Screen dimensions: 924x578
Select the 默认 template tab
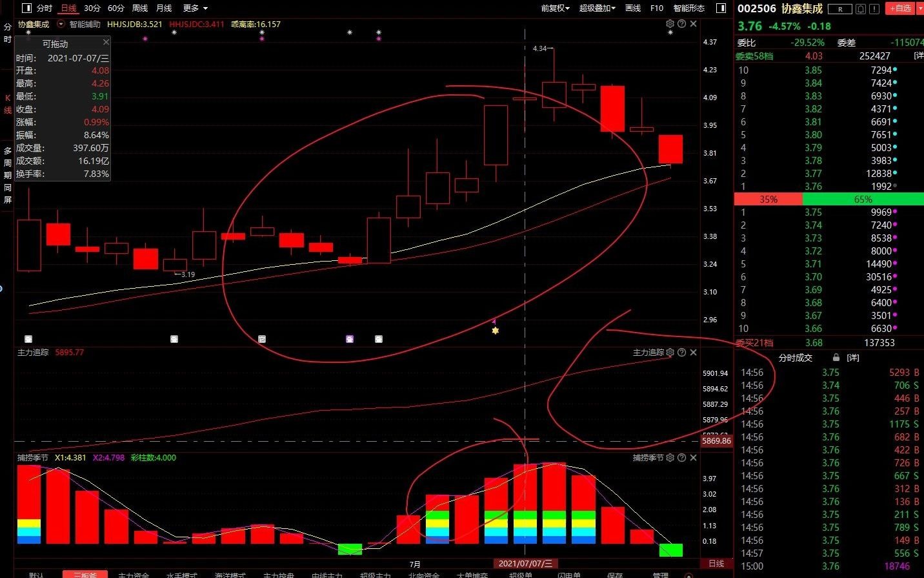37,574
